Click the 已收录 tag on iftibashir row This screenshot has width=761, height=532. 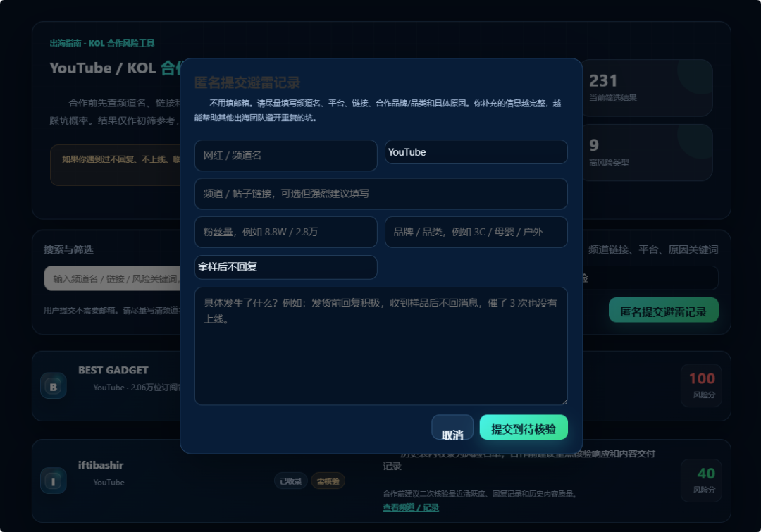click(291, 481)
